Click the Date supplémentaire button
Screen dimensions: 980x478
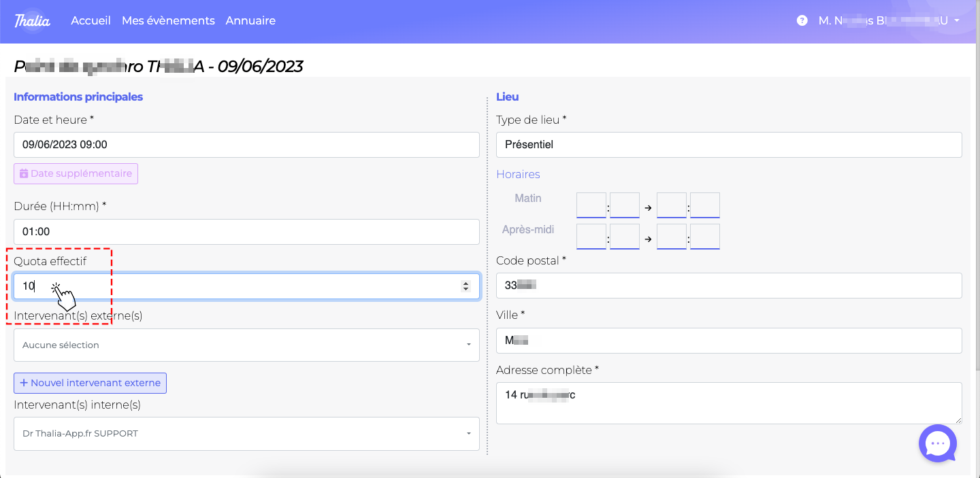point(76,174)
